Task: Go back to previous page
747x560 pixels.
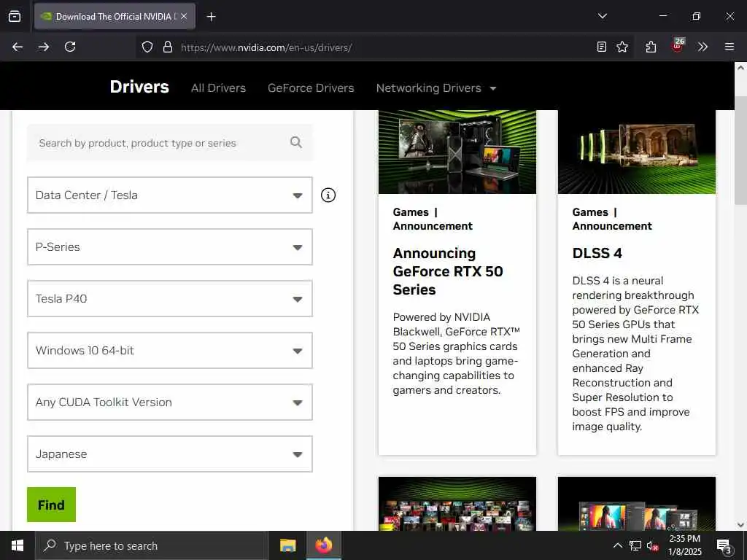Action: pos(18,47)
